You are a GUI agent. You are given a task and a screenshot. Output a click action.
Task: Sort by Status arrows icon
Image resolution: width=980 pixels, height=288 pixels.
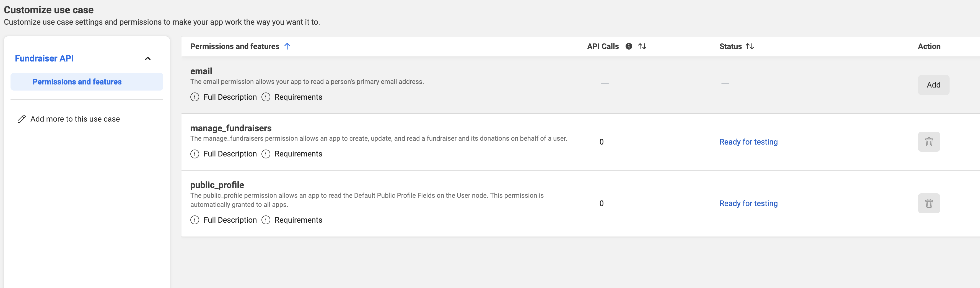[750, 47]
